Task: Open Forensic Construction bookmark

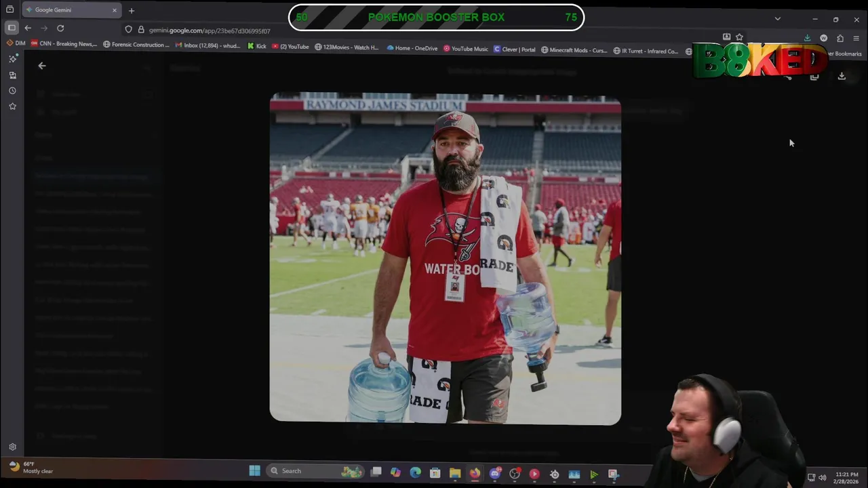Action: click(x=136, y=45)
